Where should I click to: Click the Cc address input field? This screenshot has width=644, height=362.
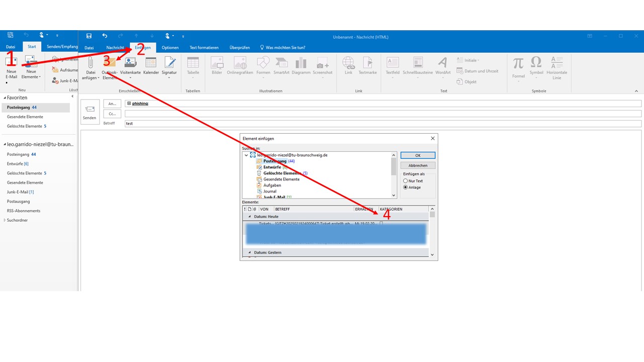pyautogui.click(x=383, y=114)
